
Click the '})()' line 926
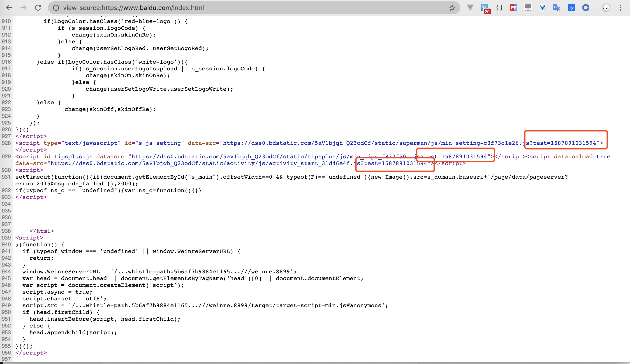[22, 130]
